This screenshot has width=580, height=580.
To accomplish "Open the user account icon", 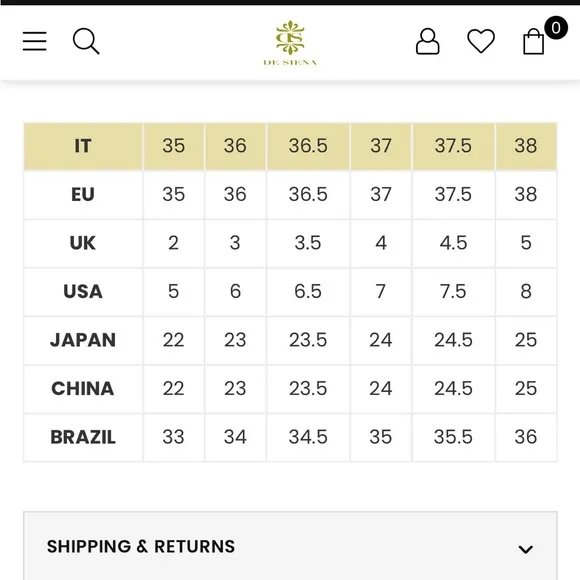I will [x=427, y=41].
